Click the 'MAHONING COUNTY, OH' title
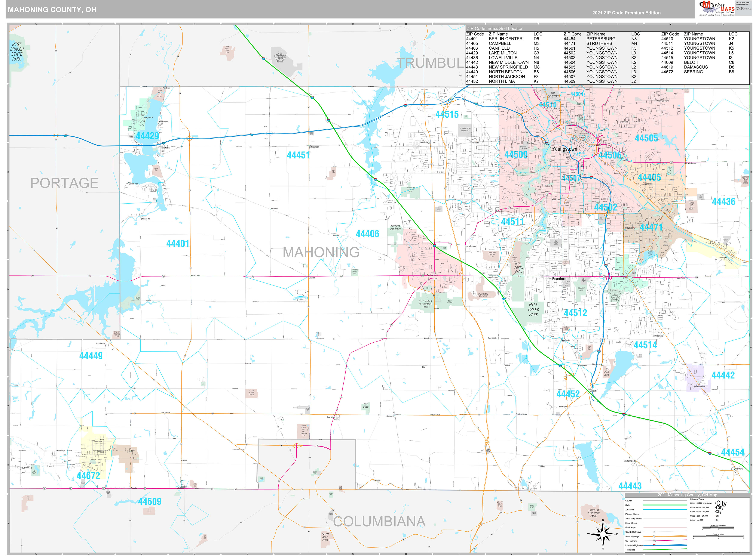This screenshot has height=556, width=756. click(x=52, y=10)
